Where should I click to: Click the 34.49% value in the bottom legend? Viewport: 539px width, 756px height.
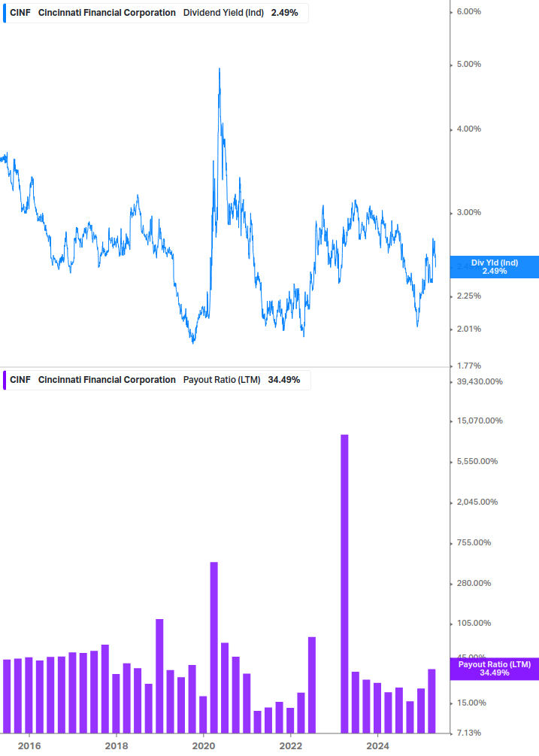coord(284,380)
